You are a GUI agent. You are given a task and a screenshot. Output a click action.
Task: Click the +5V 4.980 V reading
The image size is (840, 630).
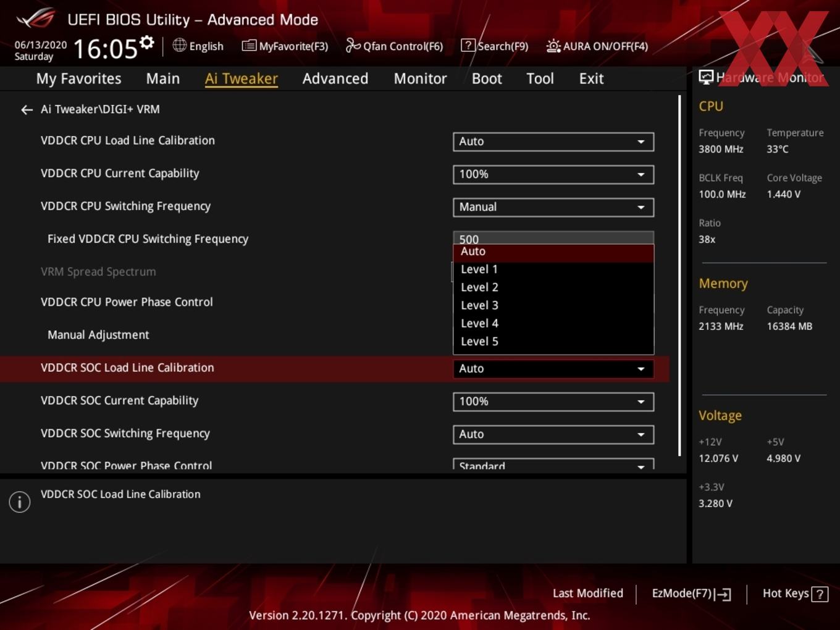[783, 458]
